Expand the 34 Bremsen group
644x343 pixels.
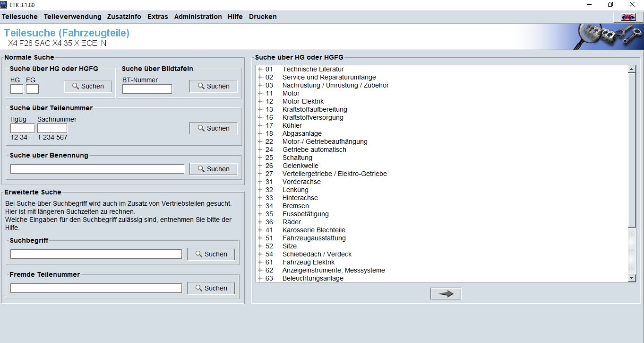pyautogui.click(x=260, y=206)
